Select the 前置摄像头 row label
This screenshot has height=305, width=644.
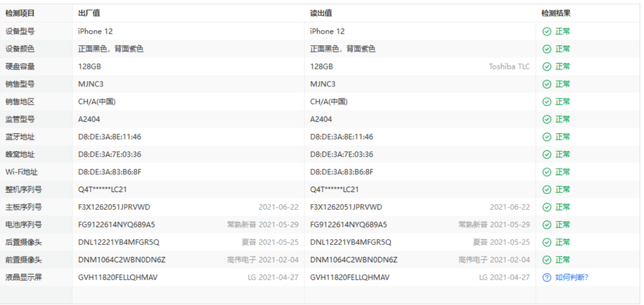point(24,260)
